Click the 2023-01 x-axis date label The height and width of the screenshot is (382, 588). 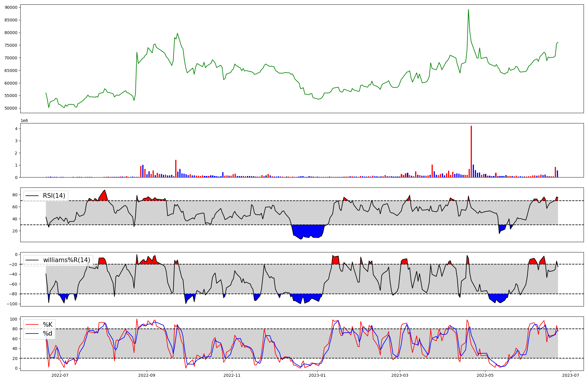tap(318, 375)
